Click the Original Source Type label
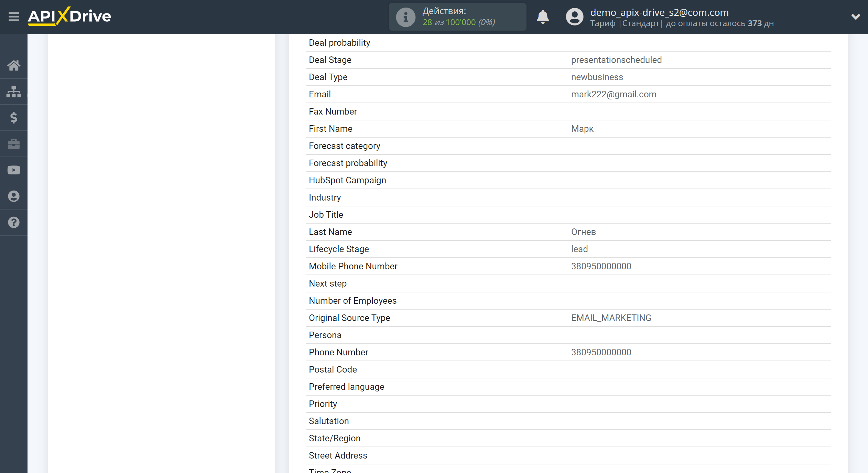 click(x=349, y=318)
